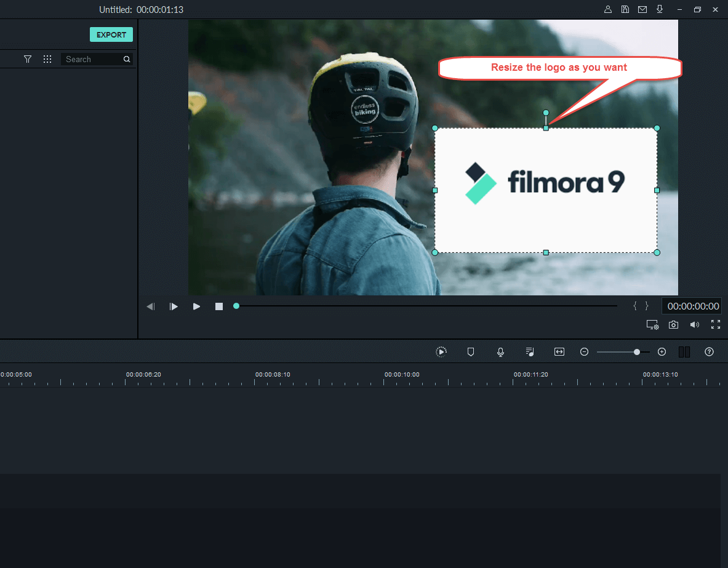This screenshot has height=568, width=728.
Task: Switch to grid view with dotted icon
Action: click(x=47, y=59)
